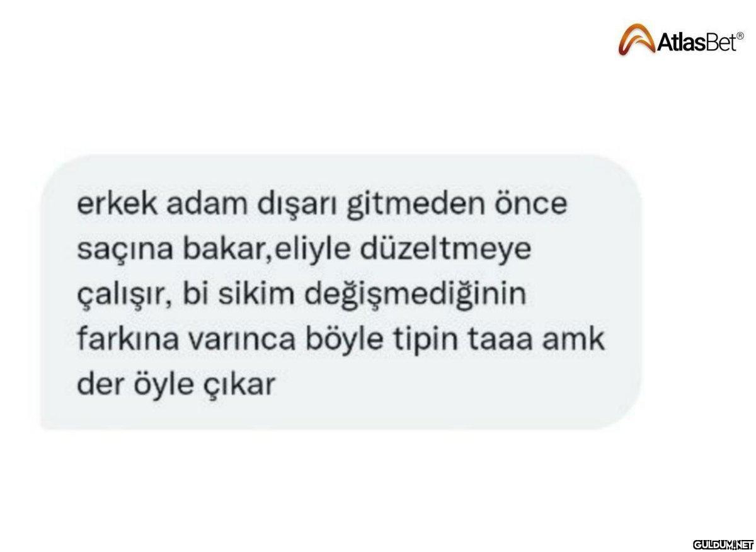Open the GULDUM.NET watermark link
The height and width of the screenshot is (552, 756).
point(723,543)
